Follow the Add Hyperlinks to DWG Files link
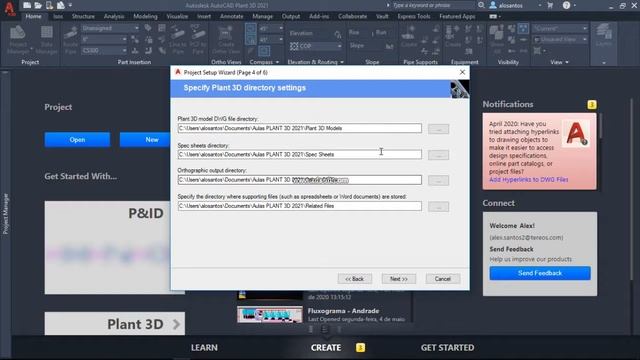Image resolution: width=640 pixels, height=360 pixels. point(529,180)
